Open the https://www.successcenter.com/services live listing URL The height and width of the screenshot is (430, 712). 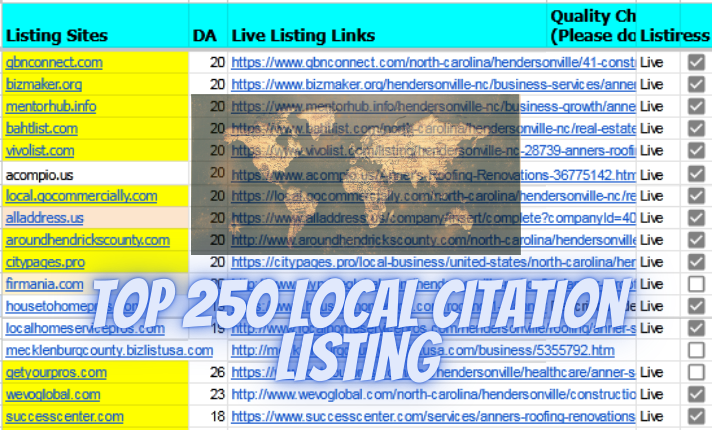433,416
